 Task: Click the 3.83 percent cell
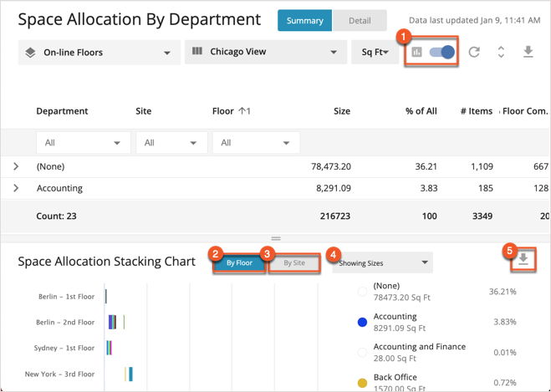(429, 188)
